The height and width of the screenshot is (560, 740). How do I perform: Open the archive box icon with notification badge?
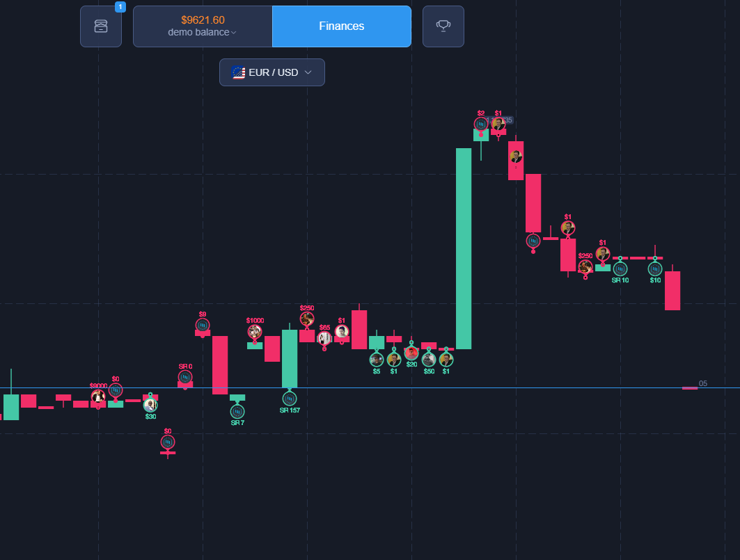101,26
